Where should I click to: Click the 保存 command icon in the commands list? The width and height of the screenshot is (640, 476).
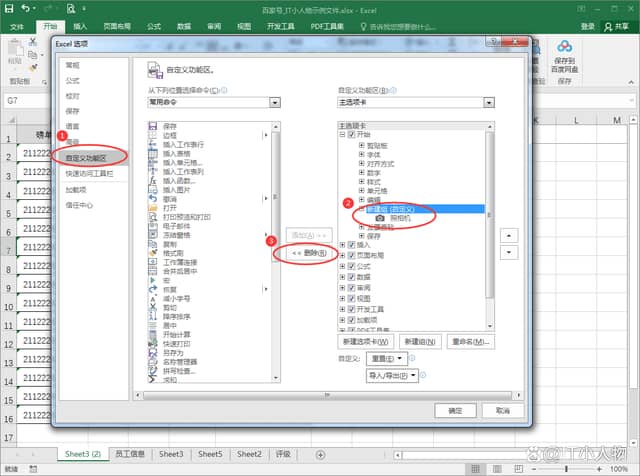153,126
